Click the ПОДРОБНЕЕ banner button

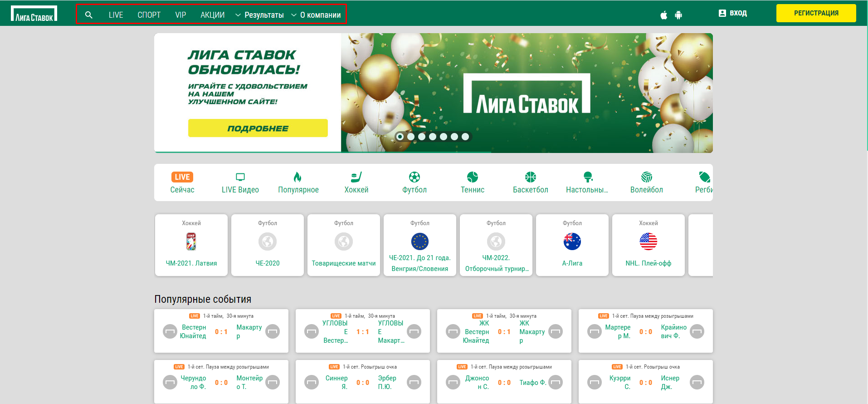(x=258, y=128)
